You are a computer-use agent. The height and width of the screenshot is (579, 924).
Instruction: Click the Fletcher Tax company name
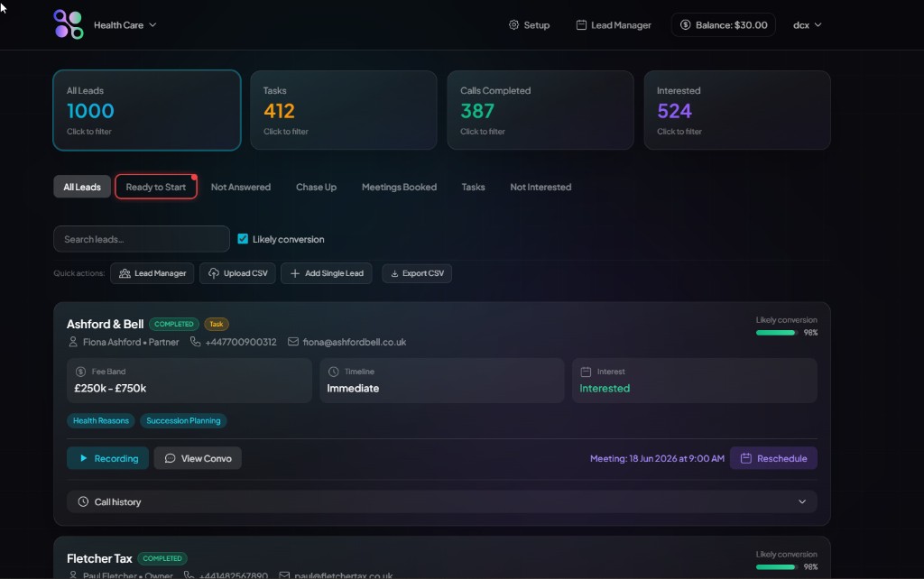pyautogui.click(x=99, y=558)
